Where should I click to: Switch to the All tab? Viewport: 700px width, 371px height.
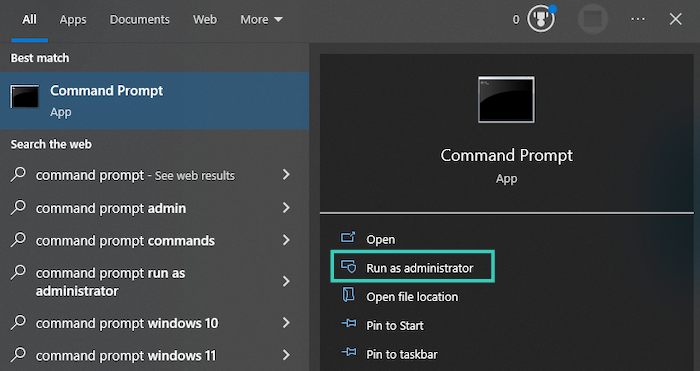tap(29, 20)
